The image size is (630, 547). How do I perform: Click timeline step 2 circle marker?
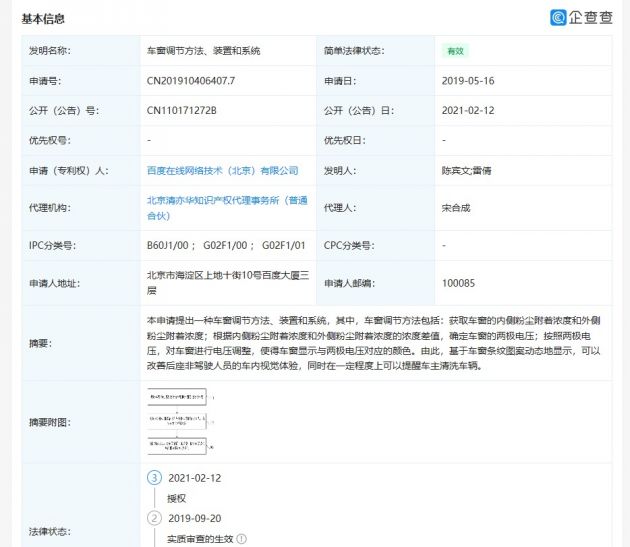(154, 518)
